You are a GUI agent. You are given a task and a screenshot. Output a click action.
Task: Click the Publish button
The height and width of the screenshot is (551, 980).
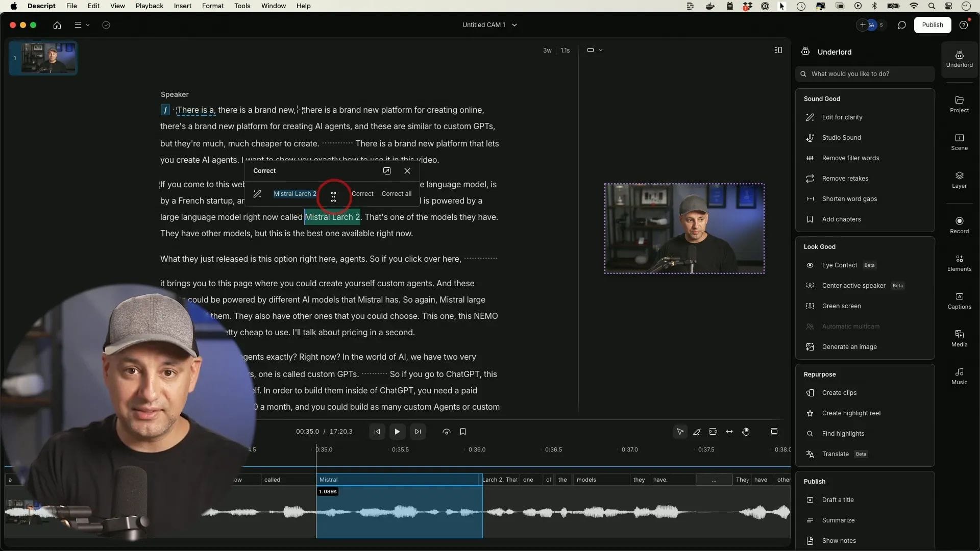[933, 25]
